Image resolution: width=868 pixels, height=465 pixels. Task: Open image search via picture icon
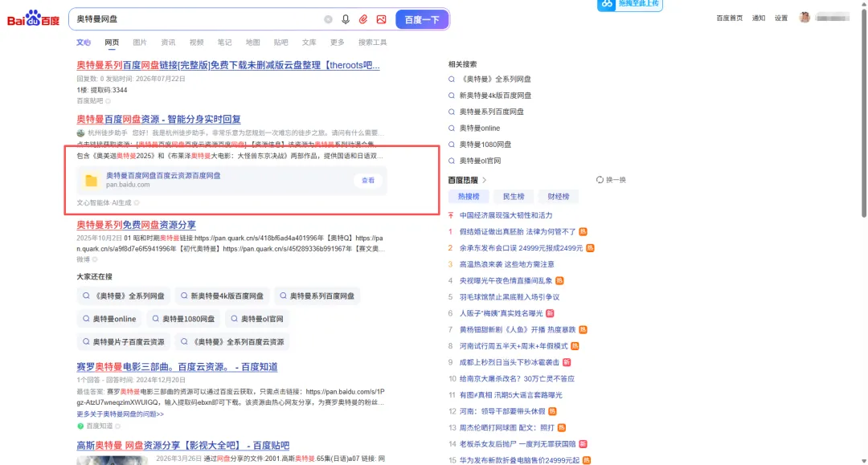tap(382, 19)
